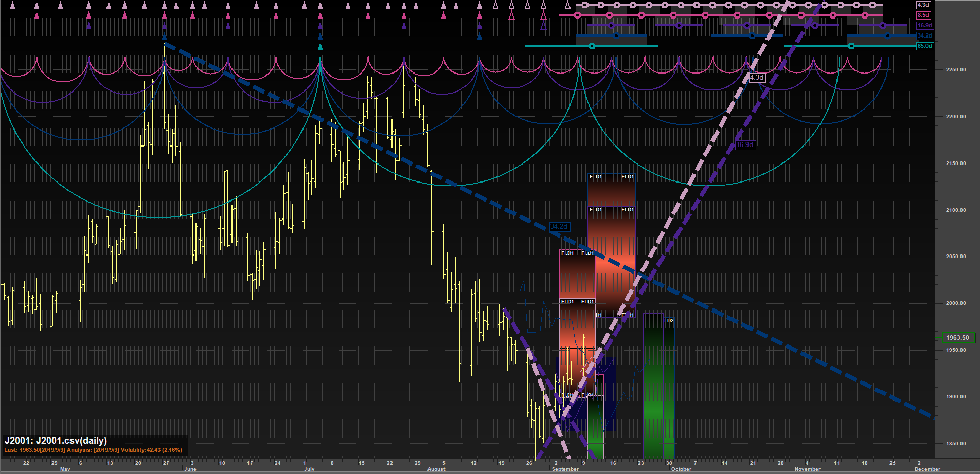Image resolution: width=980 pixels, height=474 pixels.
Task: Click the 4.3d cycle legend label
Action: 923,5
